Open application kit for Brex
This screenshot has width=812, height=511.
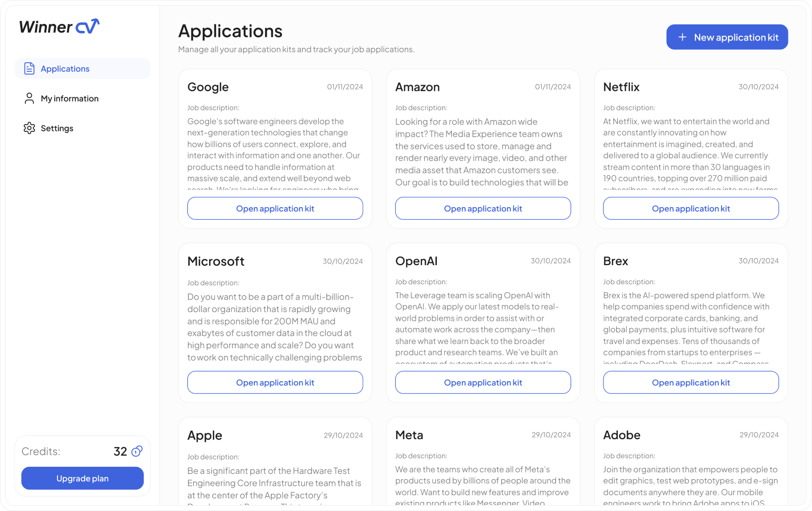[x=691, y=383]
